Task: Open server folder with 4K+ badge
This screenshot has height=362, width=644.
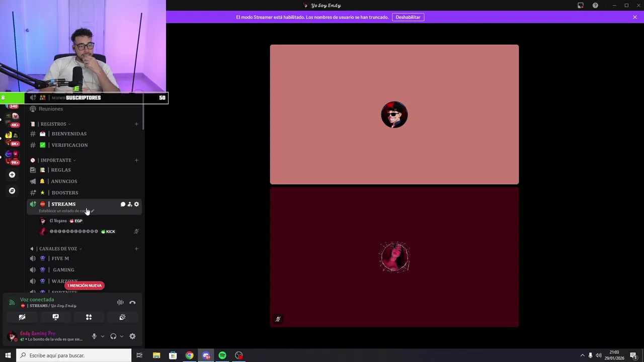Action: [x=12, y=120]
